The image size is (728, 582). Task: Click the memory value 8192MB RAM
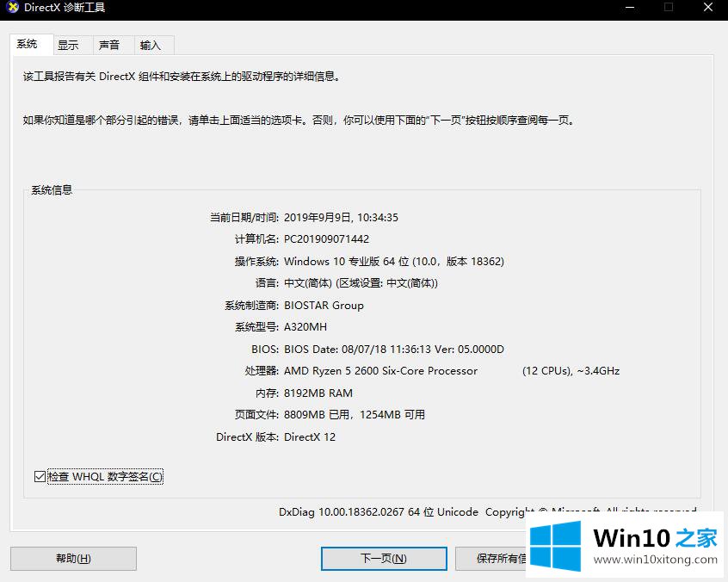click(318, 393)
